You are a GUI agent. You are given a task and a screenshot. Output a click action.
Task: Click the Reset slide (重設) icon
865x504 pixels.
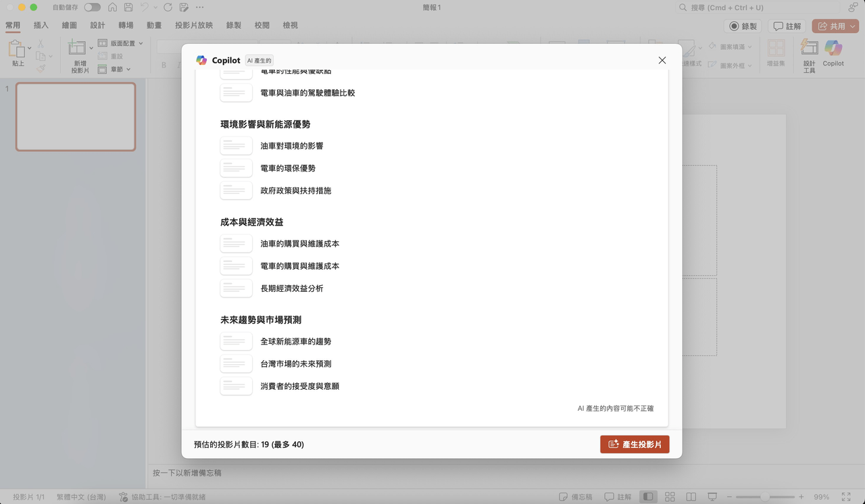point(103,56)
